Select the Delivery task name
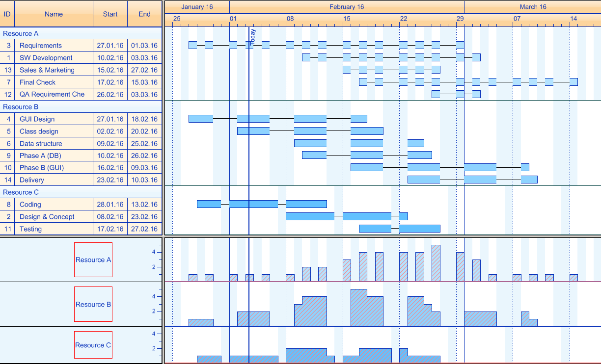 32,180
